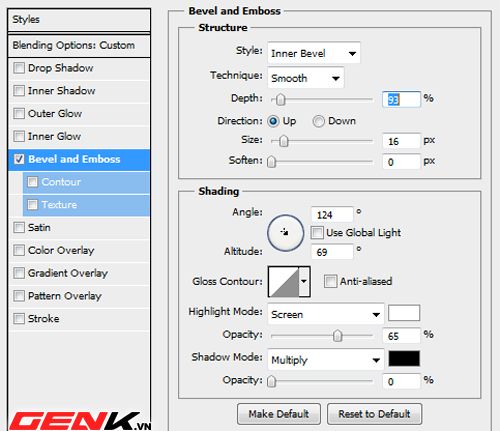Select the Texture sub-item label

point(59,204)
